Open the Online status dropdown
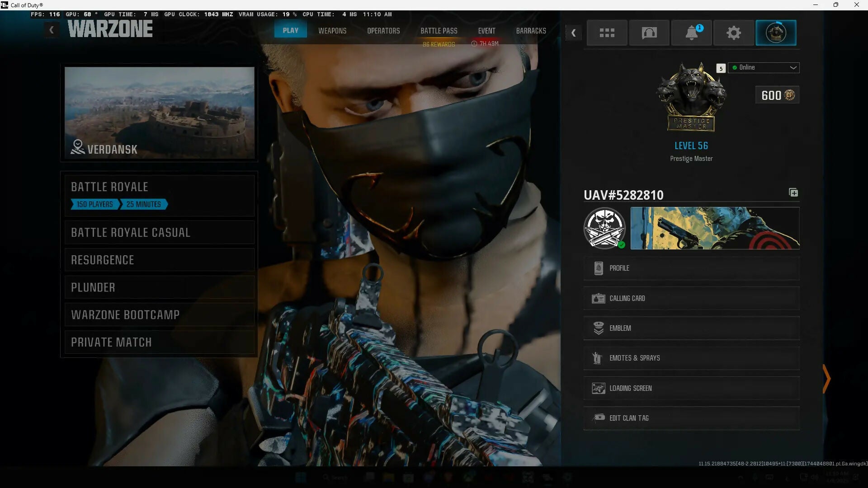 click(x=764, y=67)
